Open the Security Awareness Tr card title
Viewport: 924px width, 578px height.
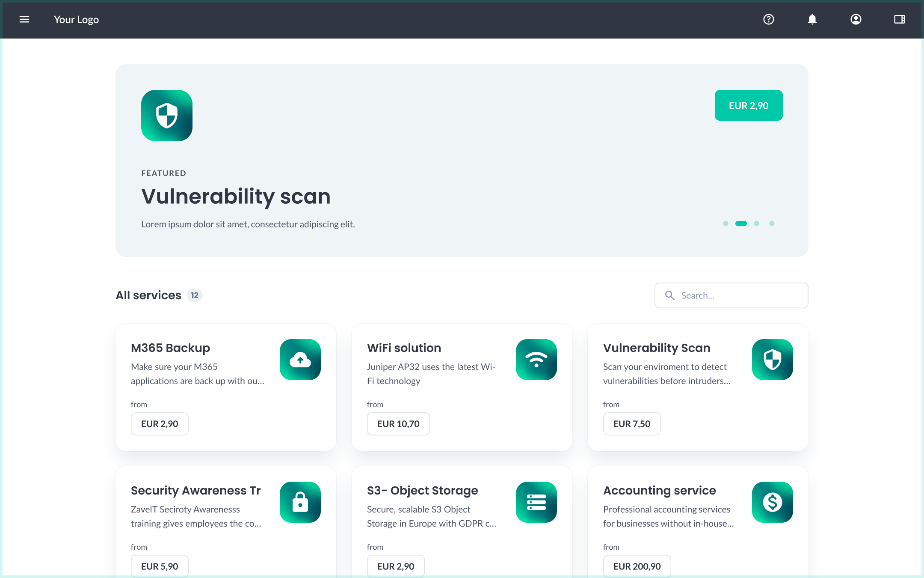195,491
